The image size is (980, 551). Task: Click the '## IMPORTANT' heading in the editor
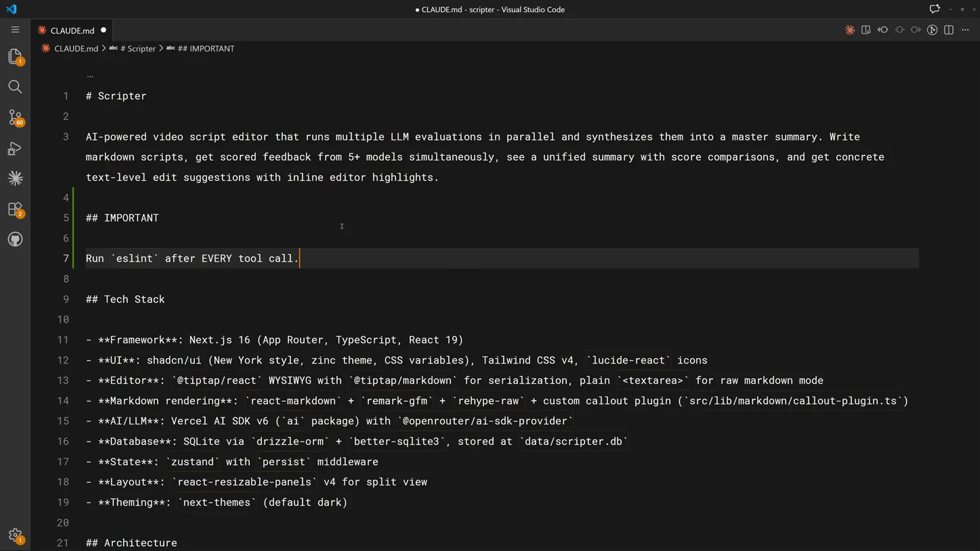(x=123, y=218)
